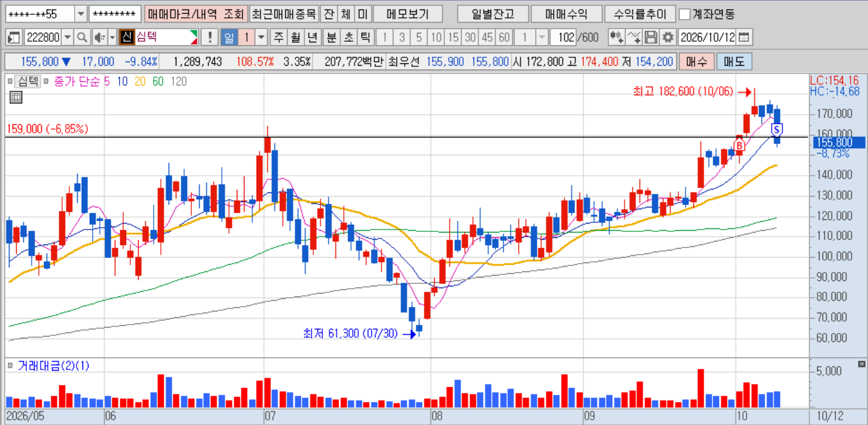Click the add candle chart icon
This screenshot has height=425, width=868.
[617, 38]
